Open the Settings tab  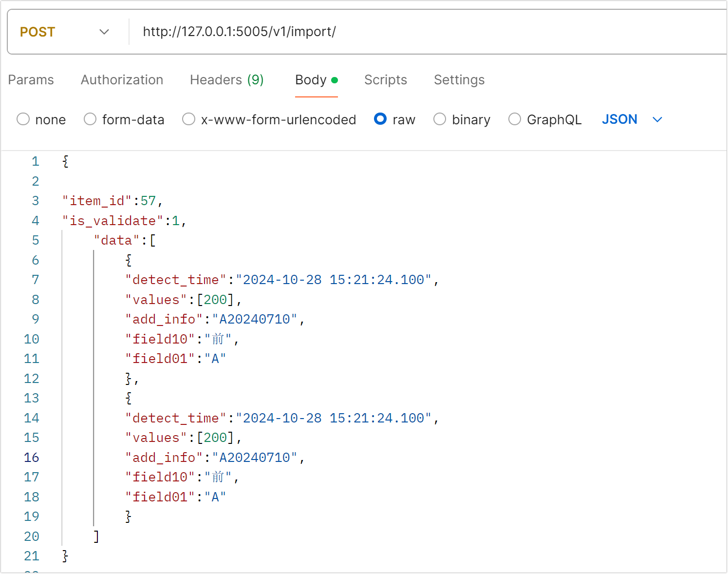point(459,80)
